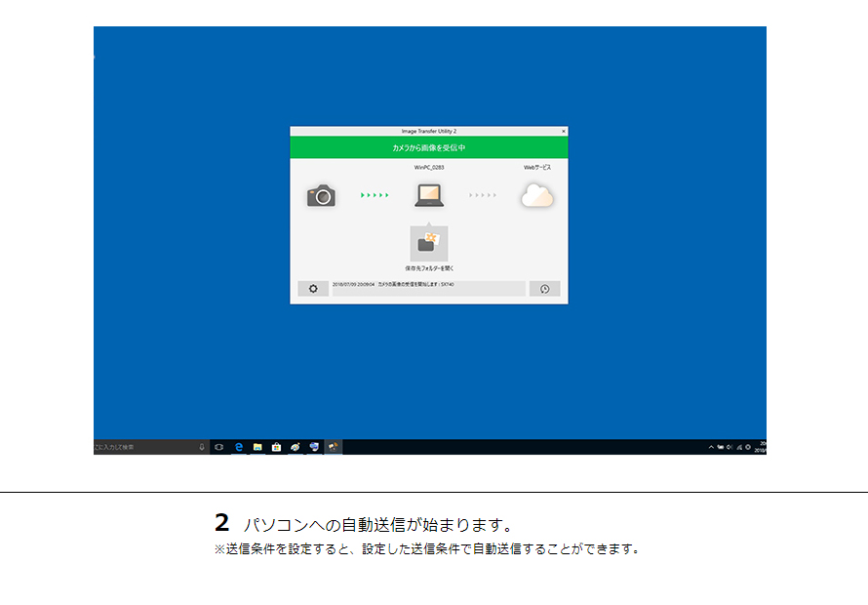Open the destination folder via the folder icon
This screenshot has height=605, width=868.
pyautogui.click(x=429, y=242)
